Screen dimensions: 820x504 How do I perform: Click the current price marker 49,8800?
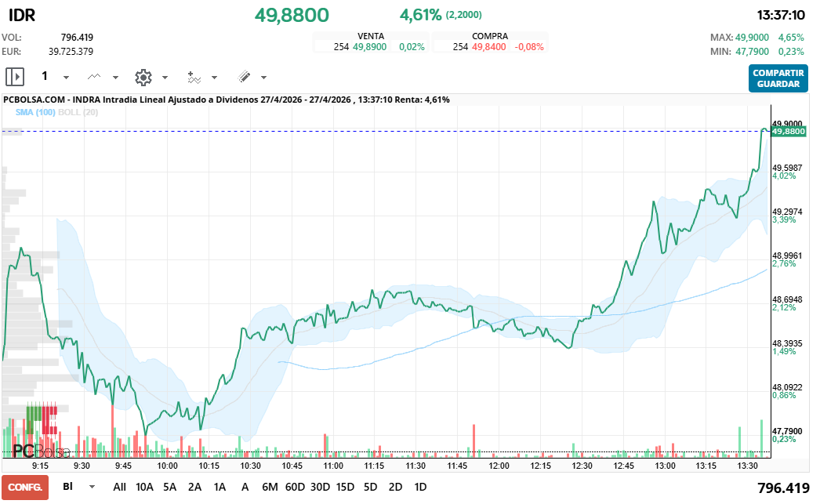click(788, 132)
